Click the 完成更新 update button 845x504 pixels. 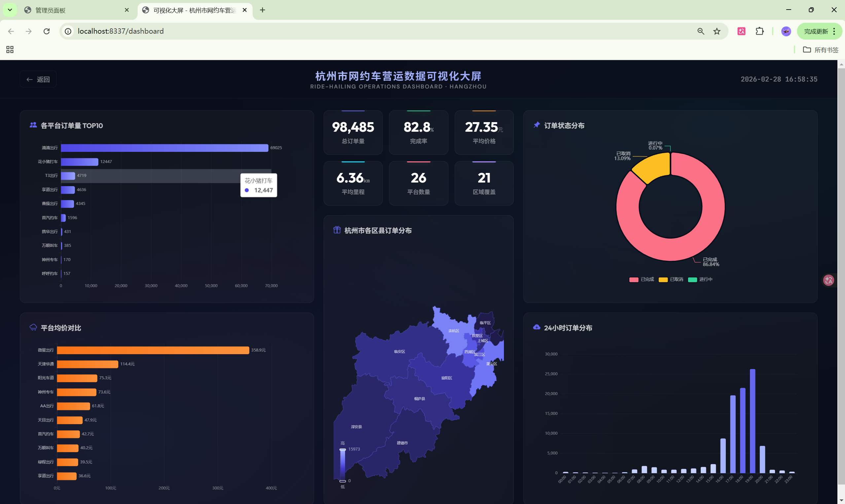click(815, 31)
